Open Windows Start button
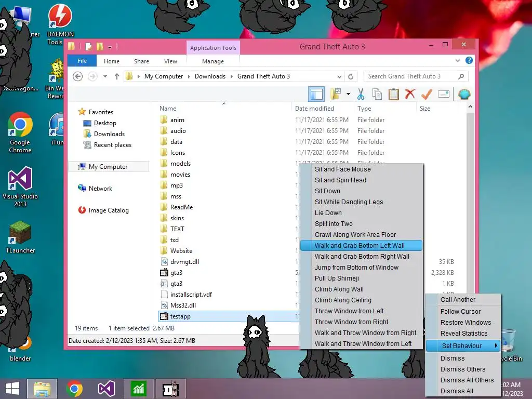532x399 pixels. pyautogui.click(x=12, y=389)
